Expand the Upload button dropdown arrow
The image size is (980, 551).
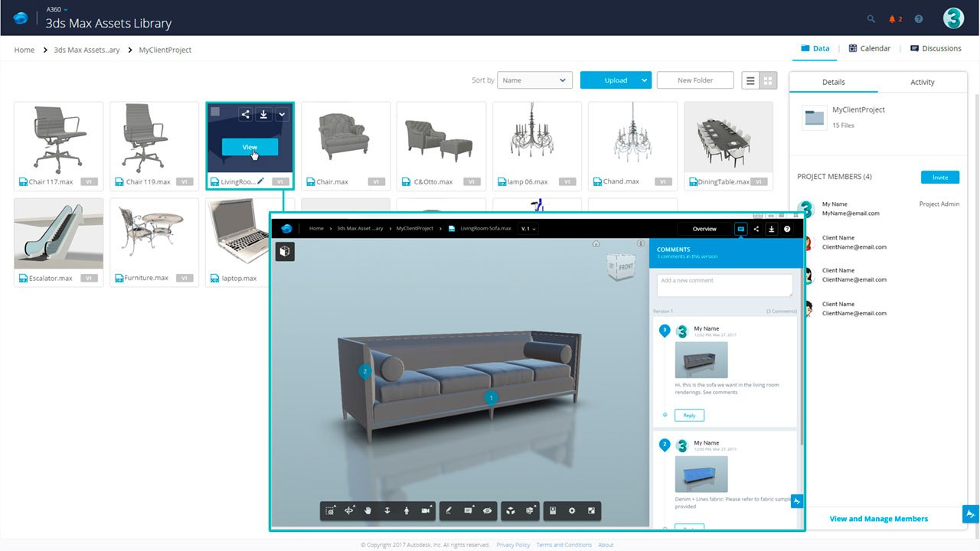[x=643, y=80]
